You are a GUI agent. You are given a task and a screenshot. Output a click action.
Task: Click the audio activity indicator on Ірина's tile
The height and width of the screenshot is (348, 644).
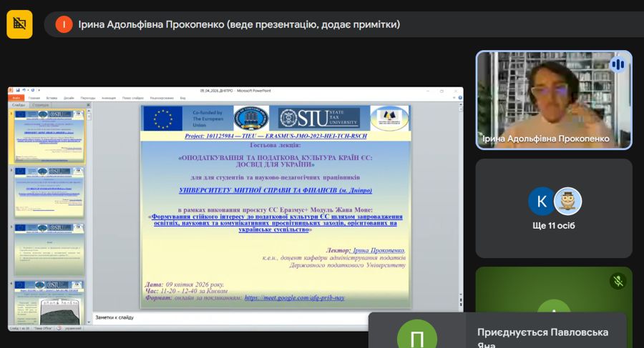click(x=617, y=65)
